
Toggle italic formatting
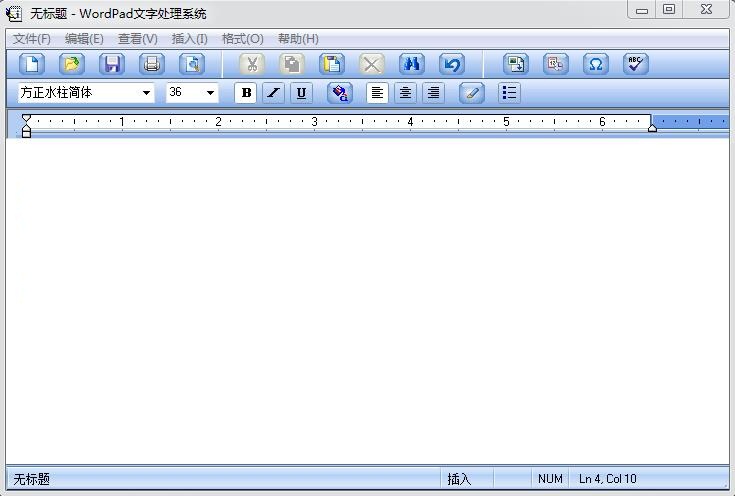point(273,92)
